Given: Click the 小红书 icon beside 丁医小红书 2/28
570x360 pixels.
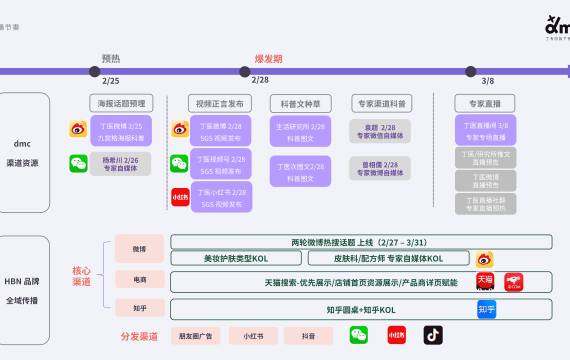Looking at the screenshot, I should (x=180, y=197).
